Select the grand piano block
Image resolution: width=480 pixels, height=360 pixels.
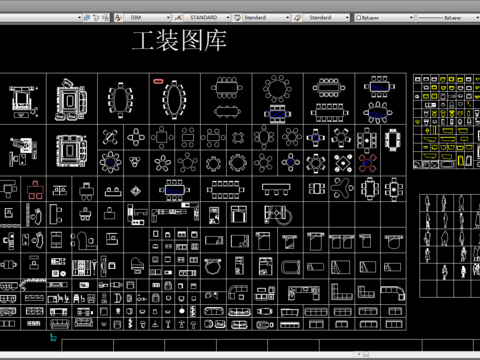pyautogui.click(x=137, y=265)
